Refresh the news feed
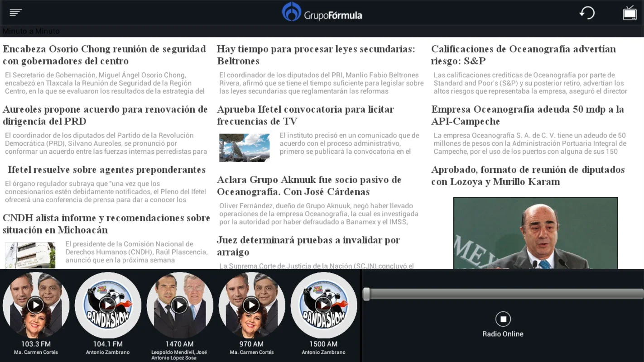Viewport: 644px width, 362px height. point(587,13)
